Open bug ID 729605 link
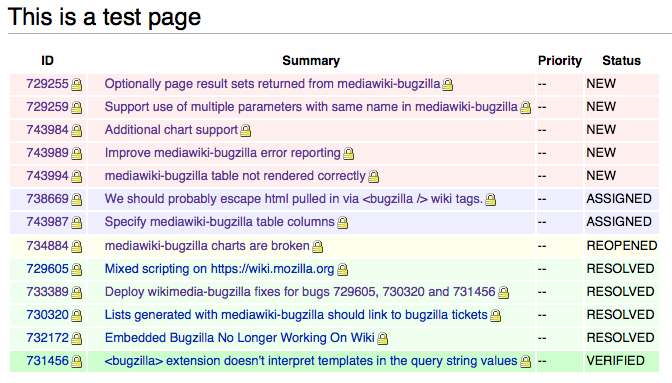The width and height of the screenshot is (672, 383). (x=48, y=269)
